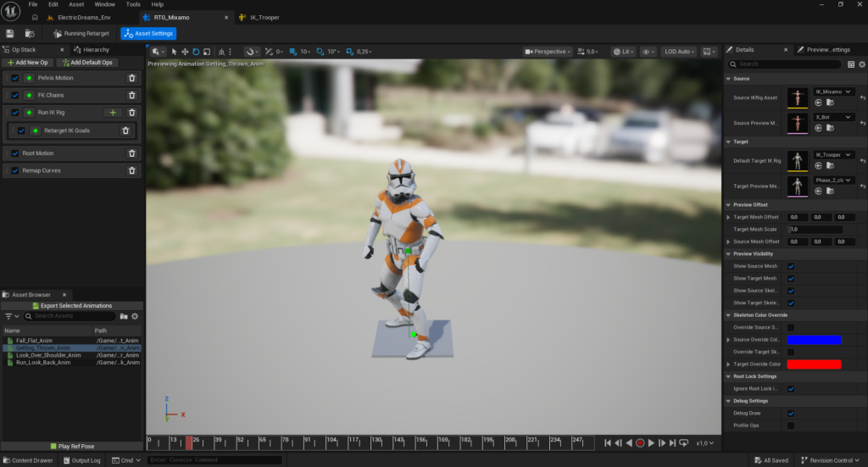This screenshot has width=868, height=467.
Task: Open Asset Settings button
Action: (x=148, y=34)
